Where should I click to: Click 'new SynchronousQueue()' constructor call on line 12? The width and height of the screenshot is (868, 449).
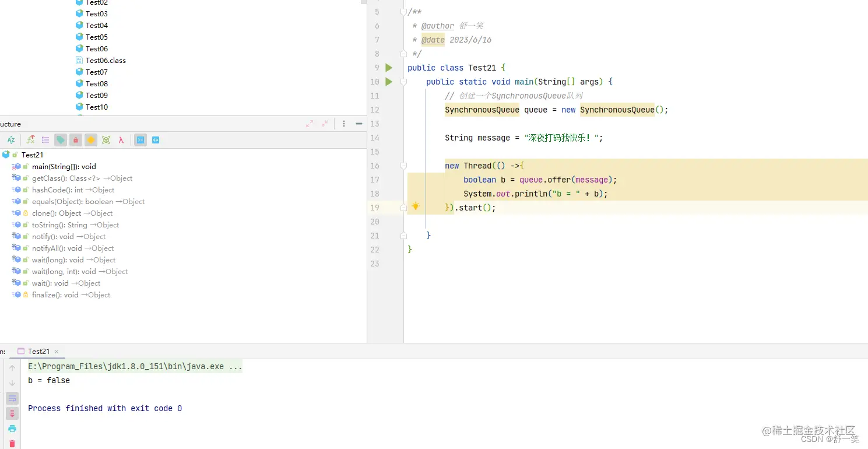click(x=612, y=110)
